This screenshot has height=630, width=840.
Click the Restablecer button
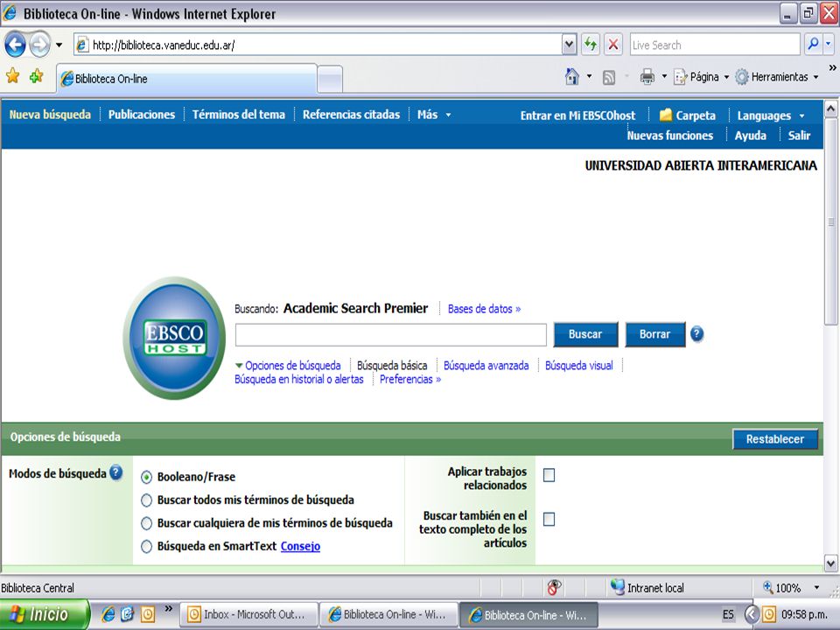[x=774, y=438]
